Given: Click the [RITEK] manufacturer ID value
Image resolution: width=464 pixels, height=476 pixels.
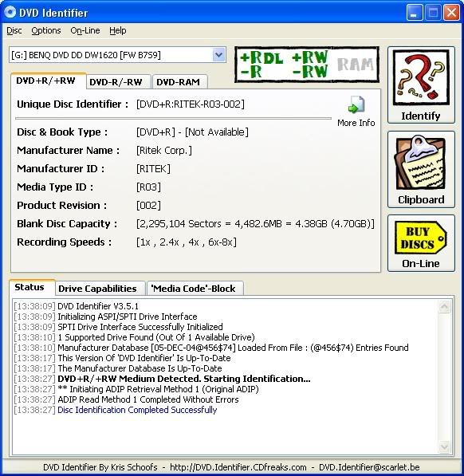Looking at the screenshot, I should [x=153, y=168].
